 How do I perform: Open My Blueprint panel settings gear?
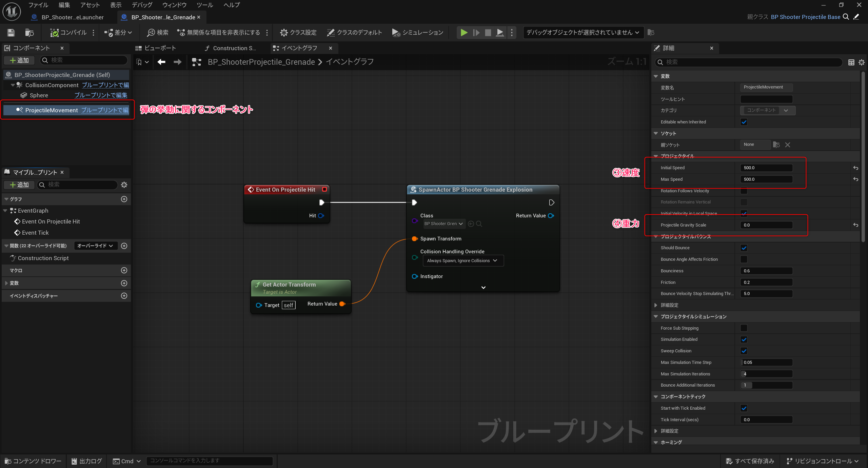[124, 185]
